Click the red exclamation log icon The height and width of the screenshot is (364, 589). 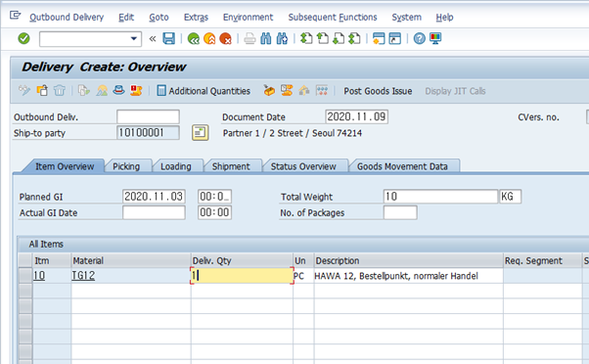pyautogui.click(x=136, y=91)
